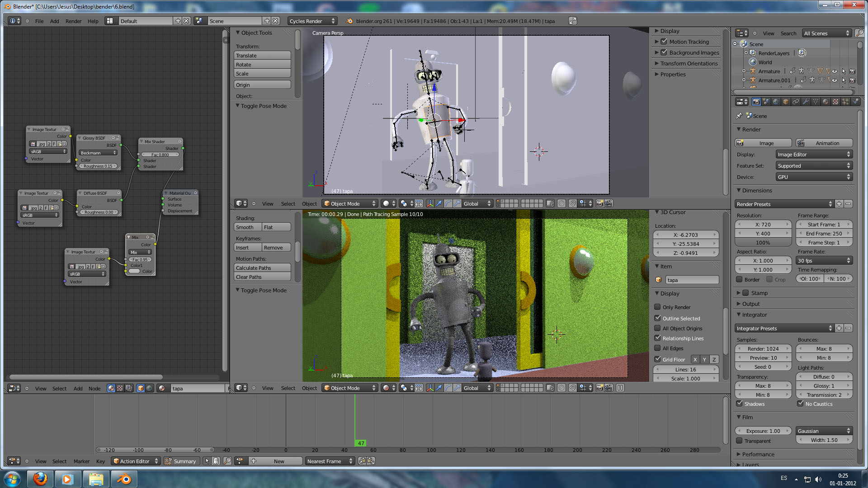This screenshot has height=488, width=868.
Task: Enable Transparent film checkbox
Action: click(x=740, y=441)
